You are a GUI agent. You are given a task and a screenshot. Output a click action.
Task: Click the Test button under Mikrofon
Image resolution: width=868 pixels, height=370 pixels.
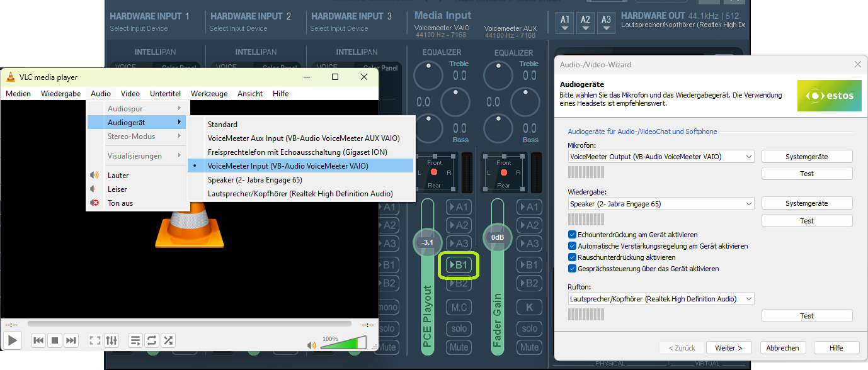click(x=806, y=174)
